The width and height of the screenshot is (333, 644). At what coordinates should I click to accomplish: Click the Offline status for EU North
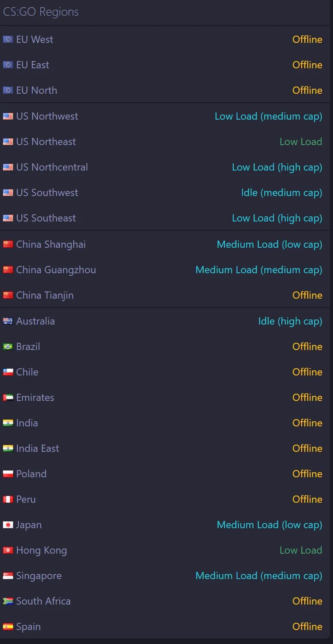tap(307, 90)
